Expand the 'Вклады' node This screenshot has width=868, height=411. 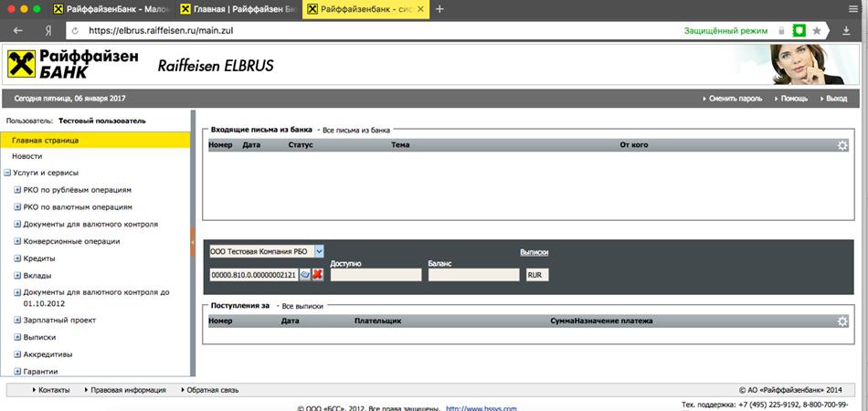pyautogui.click(x=17, y=276)
